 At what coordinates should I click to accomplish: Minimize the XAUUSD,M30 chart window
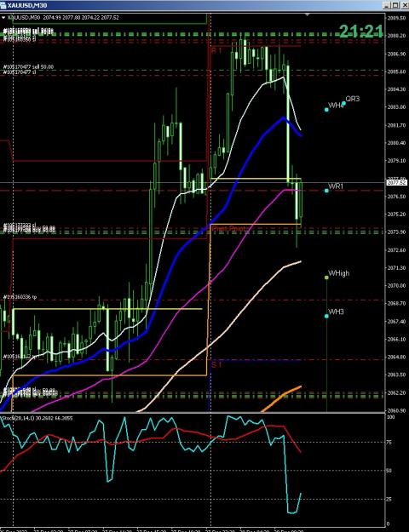[387, 5]
